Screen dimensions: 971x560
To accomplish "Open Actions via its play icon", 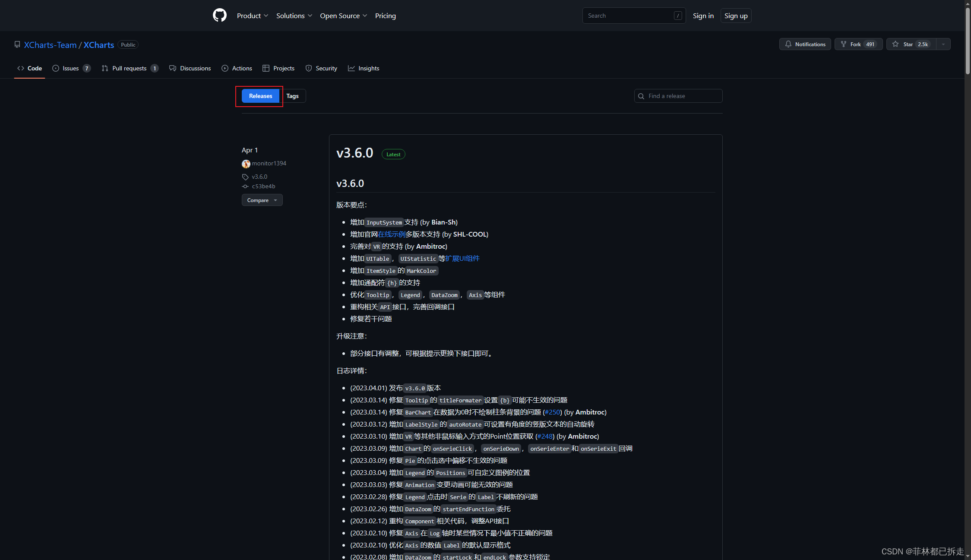I will [225, 68].
